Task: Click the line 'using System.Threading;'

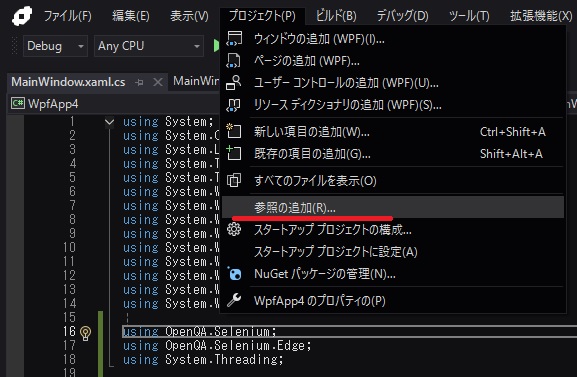Action: click(x=203, y=360)
